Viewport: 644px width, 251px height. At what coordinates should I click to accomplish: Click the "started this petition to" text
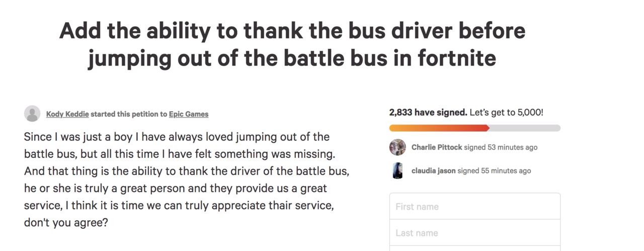pos(129,114)
